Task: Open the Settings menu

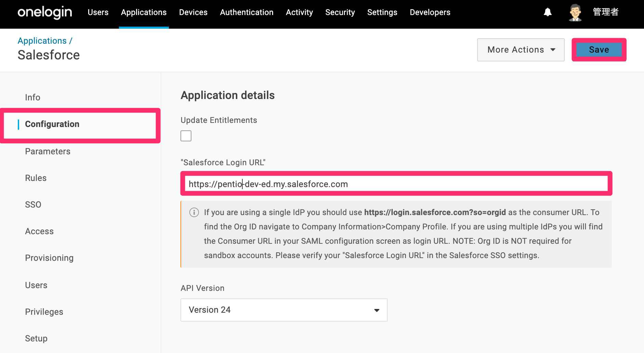Action: pyautogui.click(x=382, y=12)
